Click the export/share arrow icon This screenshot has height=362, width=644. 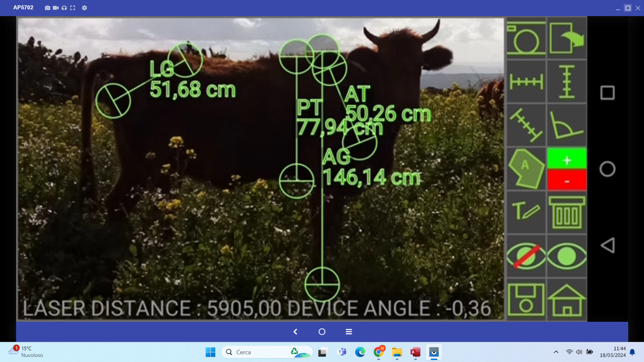(x=567, y=38)
